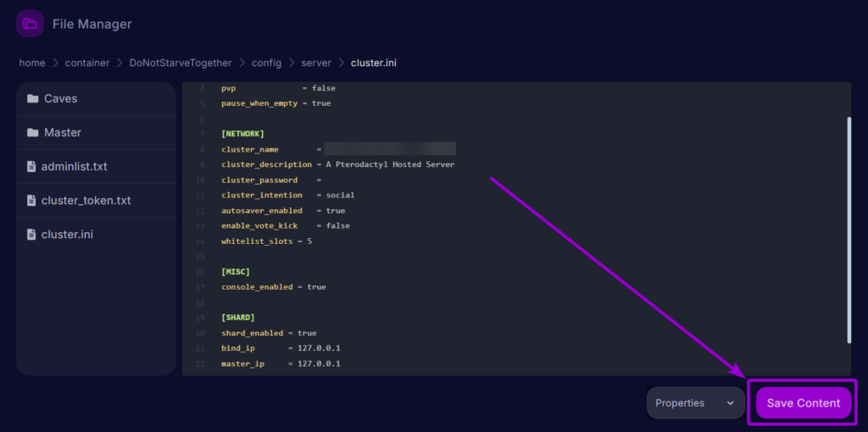The height and width of the screenshot is (432, 868).
Task: Click the Caves folder icon
Action: tap(32, 99)
